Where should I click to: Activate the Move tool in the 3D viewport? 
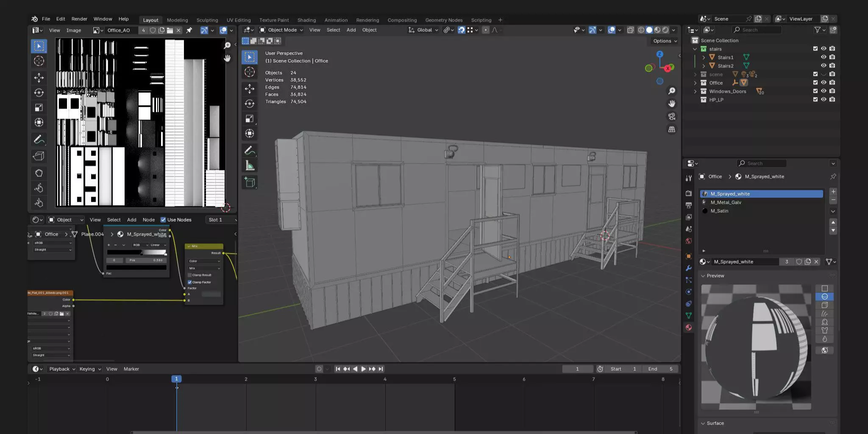[x=250, y=89]
